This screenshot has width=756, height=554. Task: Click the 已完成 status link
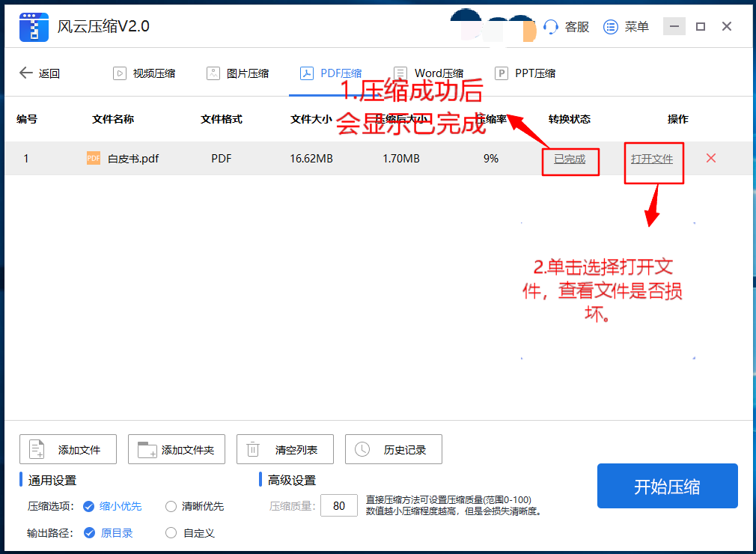(x=570, y=159)
